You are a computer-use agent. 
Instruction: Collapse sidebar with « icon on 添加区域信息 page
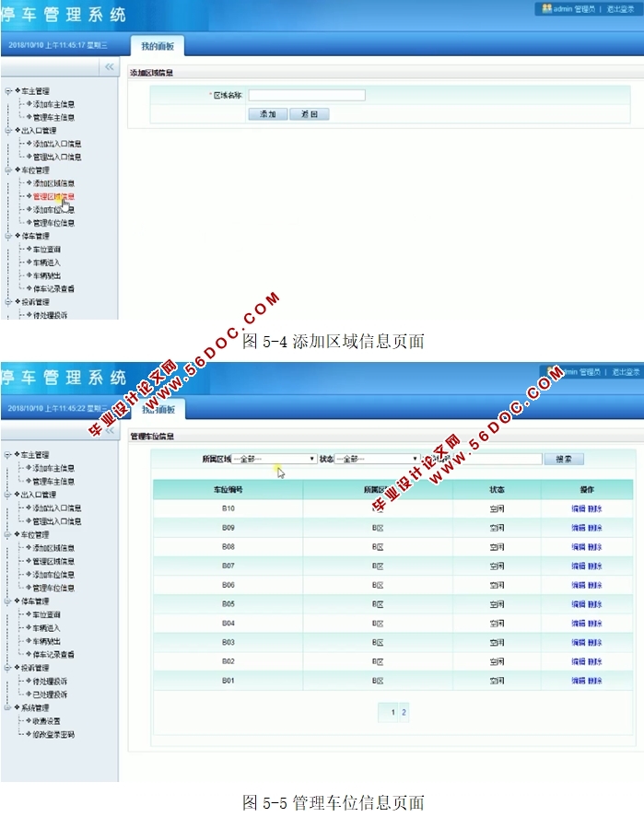[110, 66]
